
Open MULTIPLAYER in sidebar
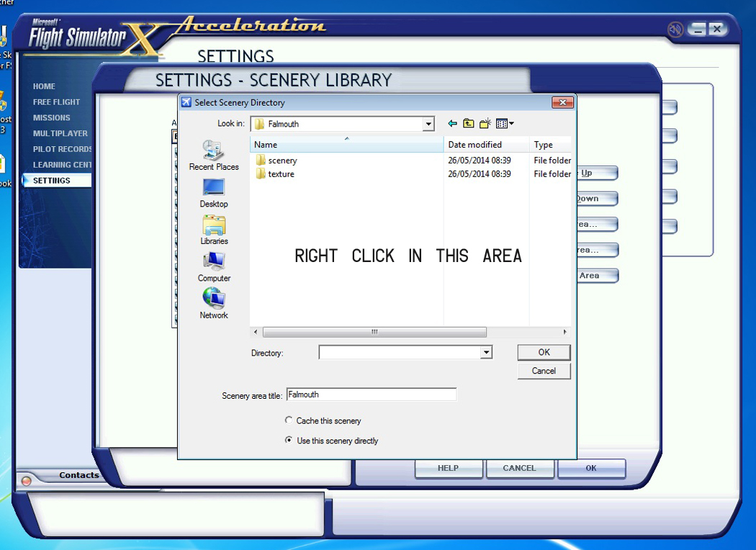[60, 133]
